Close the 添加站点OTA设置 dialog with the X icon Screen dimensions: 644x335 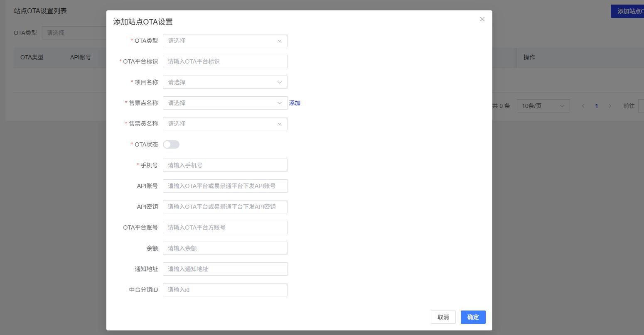coord(482,19)
